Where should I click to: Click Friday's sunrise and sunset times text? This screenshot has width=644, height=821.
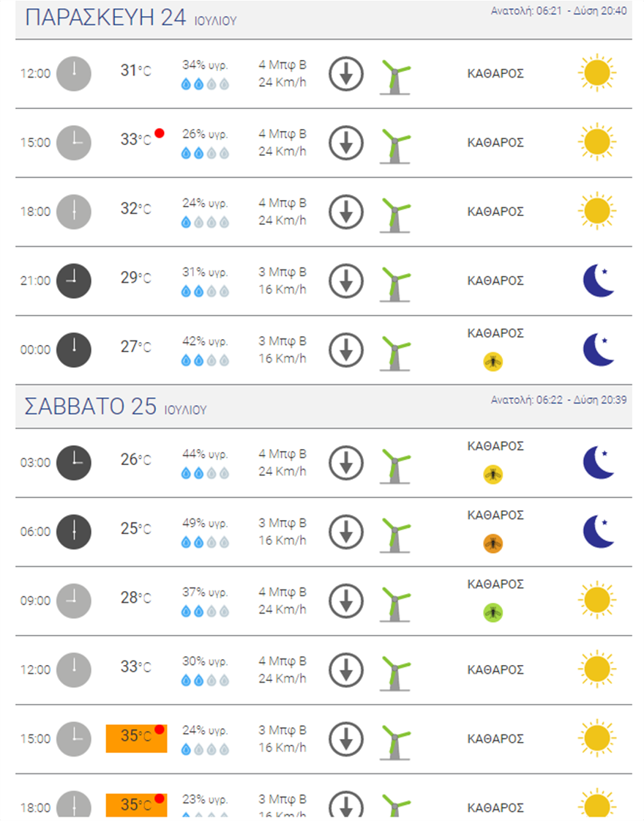(558, 11)
